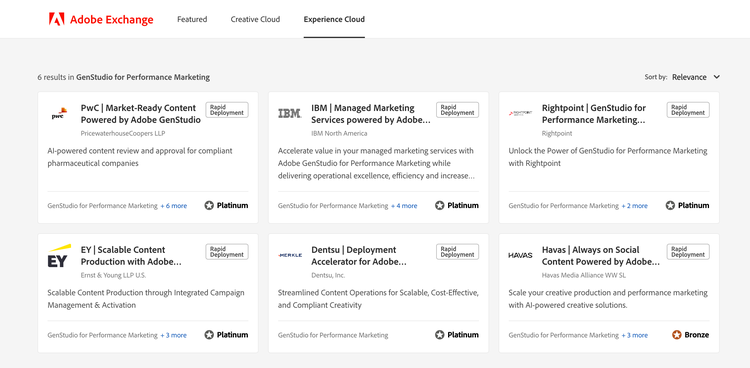
Task: Click Ernst & Young LLP U.S. text
Action: tap(113, 275)
